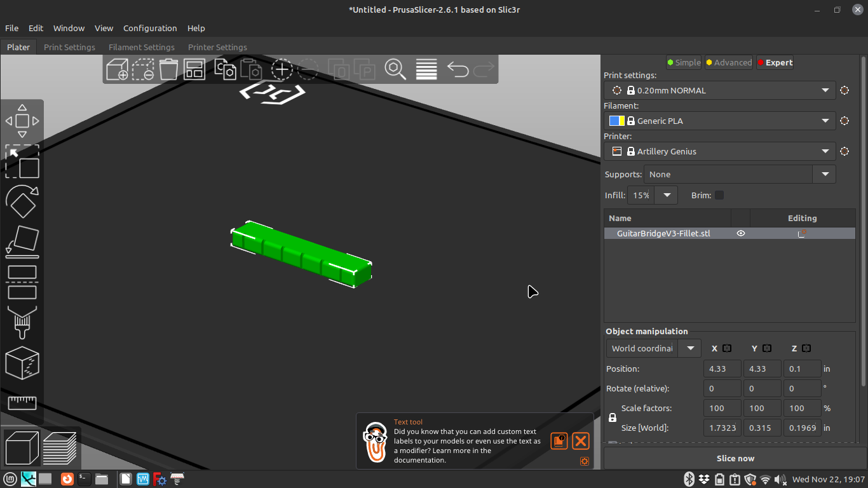The image size is (868, 488).
Task: Select Expert mode
Action: (775, 62)
